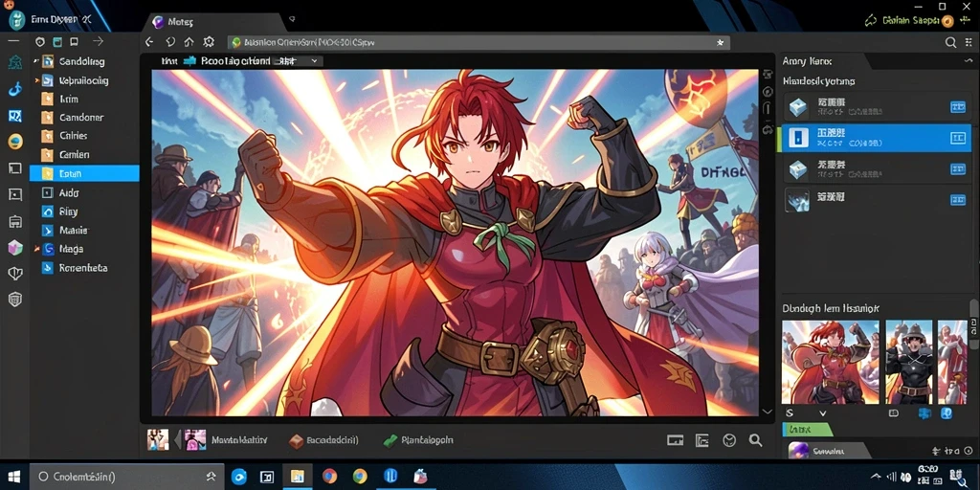Expand the Kebralociag tree folder arrow
This screenshot has height=490, width=980.
coord(37,80)
